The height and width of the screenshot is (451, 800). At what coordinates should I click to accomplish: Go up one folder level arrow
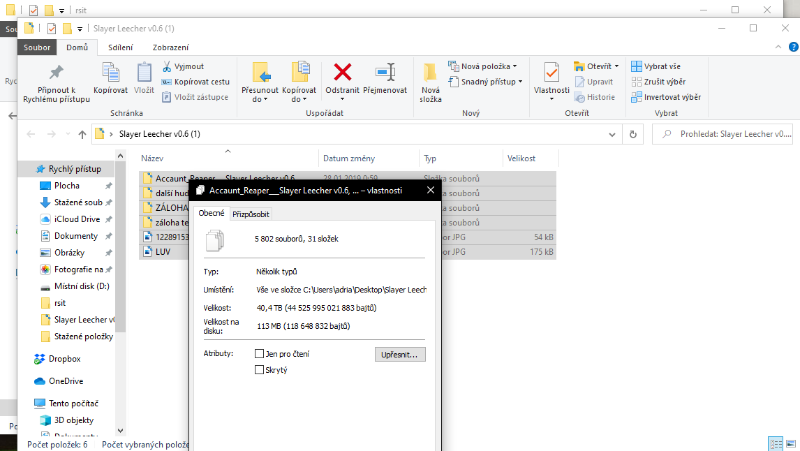coord(82,134)
